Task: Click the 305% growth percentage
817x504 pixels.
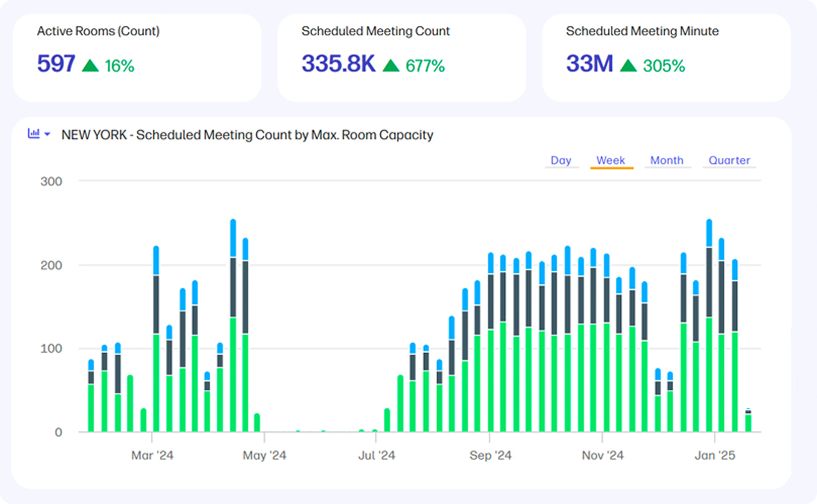Action: [664, 66]
